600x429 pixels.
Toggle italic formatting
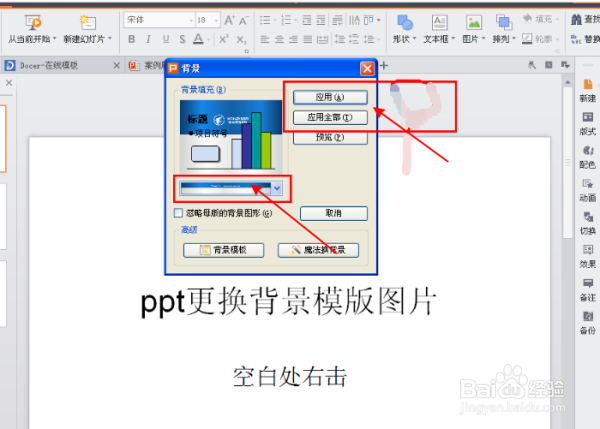[x=148, y=39]
